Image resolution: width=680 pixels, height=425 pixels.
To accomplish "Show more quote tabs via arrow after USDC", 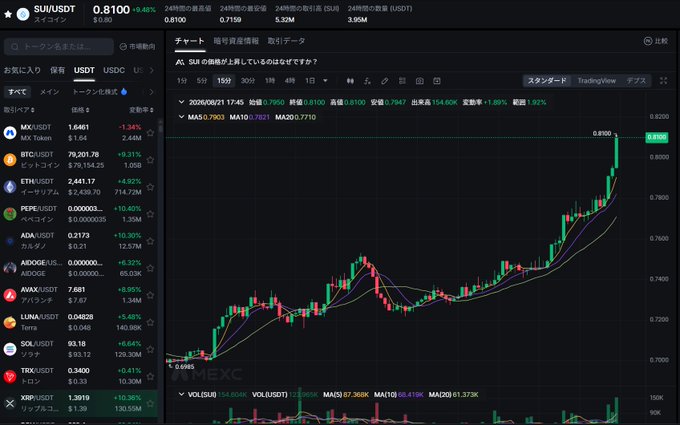I will coord(151,70).
